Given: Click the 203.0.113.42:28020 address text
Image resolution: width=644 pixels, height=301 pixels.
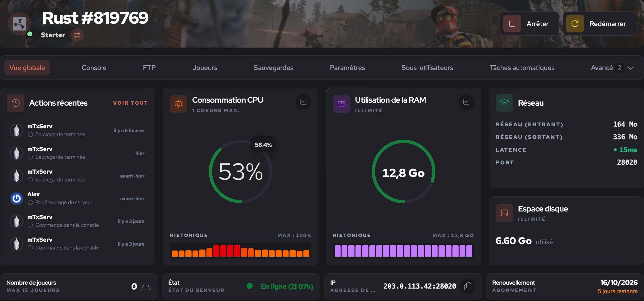Looking at the screenshot, I should pyautogui.click(x=420, y=286).
